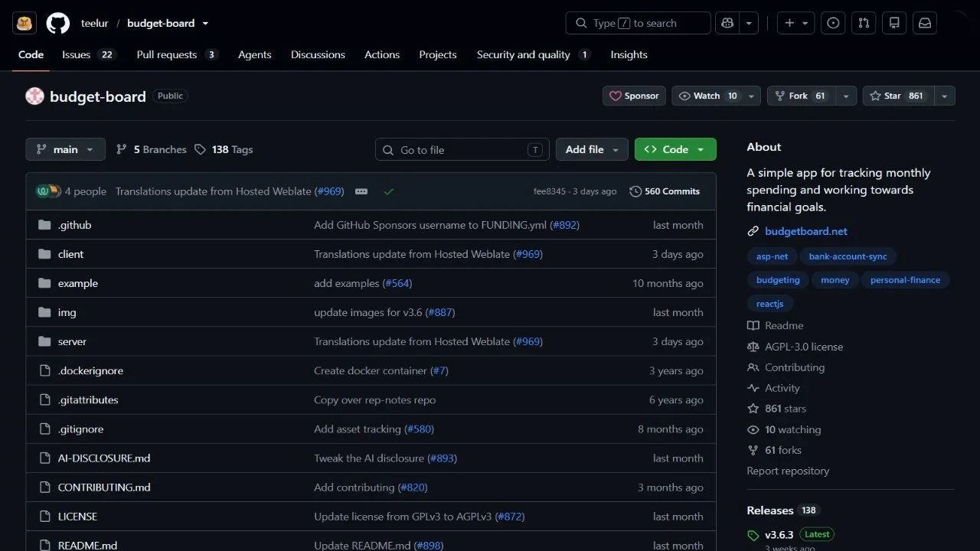
Task: Open the Copilot dropdown arrow
Action: (x=749, y=23)
